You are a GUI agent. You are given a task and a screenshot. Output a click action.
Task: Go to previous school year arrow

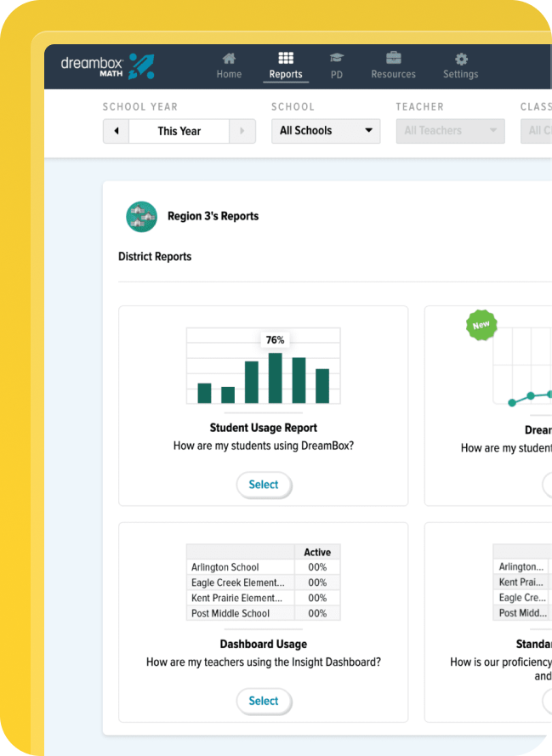[x=116, y=131]
